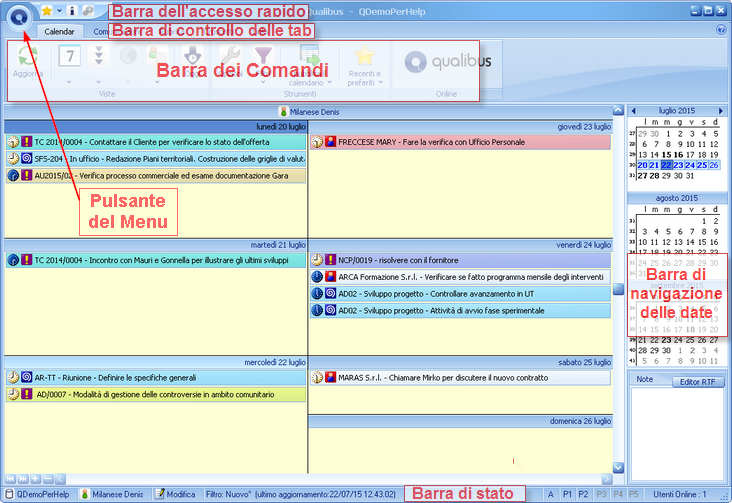Click 'Utenti Online : 1' in status bar

tap(680, 494)
